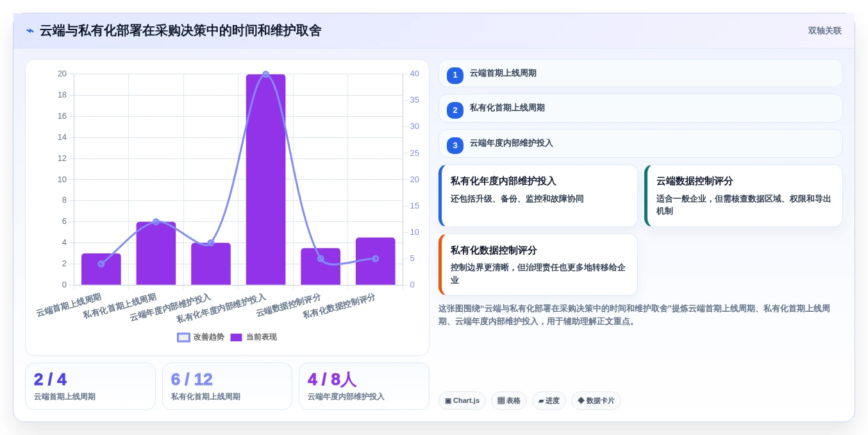Click the 表格 tag chip
Image resolution: width=868 pixels, height=435 pixels.
point(509,401)
